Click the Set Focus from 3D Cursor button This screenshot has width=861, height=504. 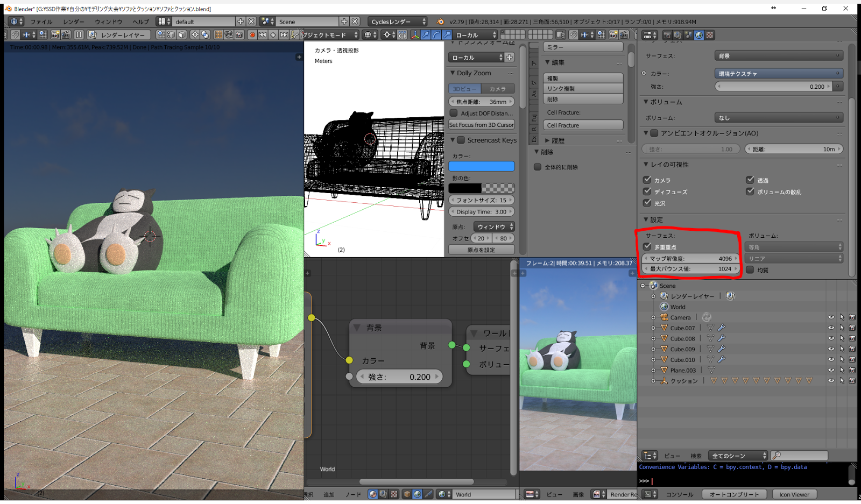[x=482, y=125]
